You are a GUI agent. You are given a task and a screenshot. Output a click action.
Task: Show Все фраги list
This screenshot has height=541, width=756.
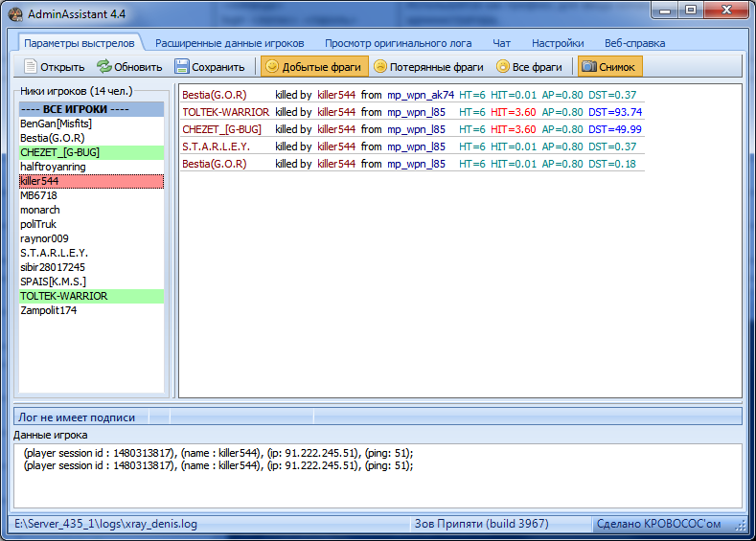click(530, 66)
